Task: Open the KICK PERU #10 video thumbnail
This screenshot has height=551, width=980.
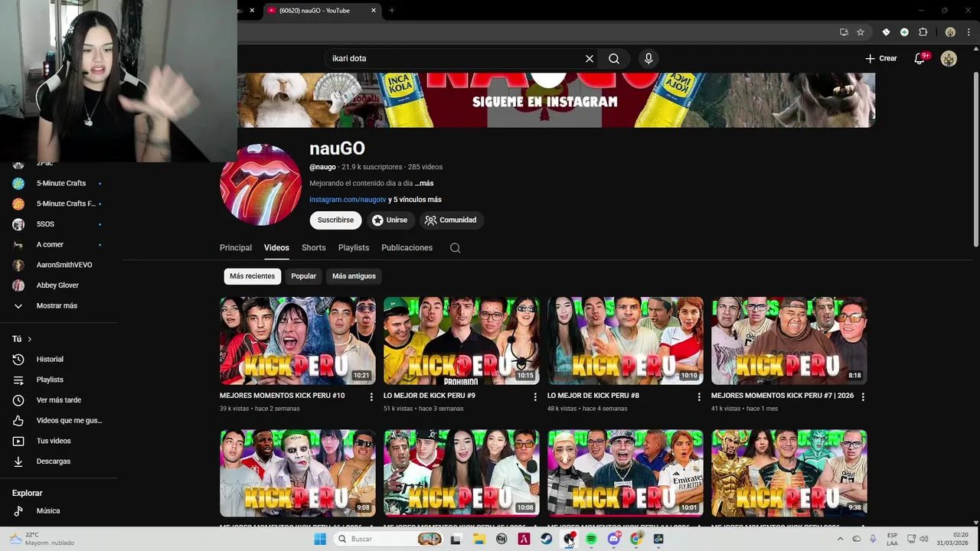Action: pos(298,341)
